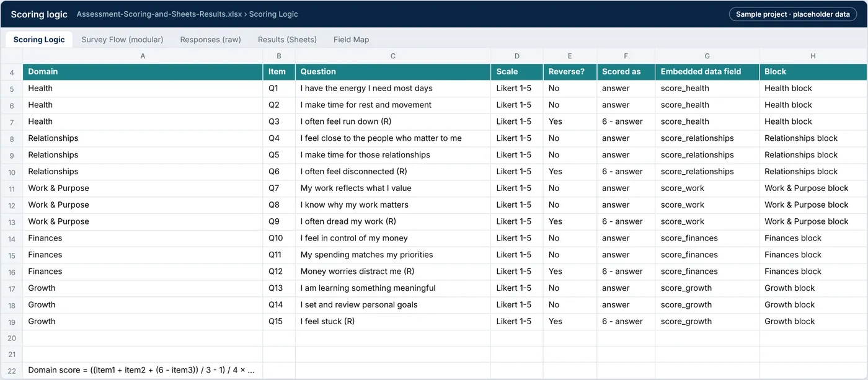Select score_growth cell in the Q13 row
The height and width of the screenshot is (380, 868).
coord(707,288)
